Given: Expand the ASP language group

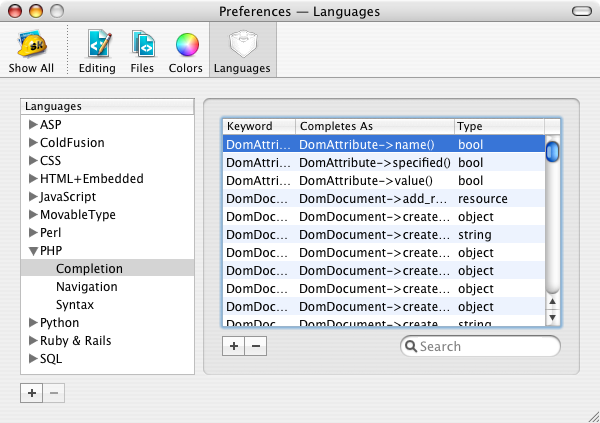Looking at the screenshot, I should click(33, 125).
